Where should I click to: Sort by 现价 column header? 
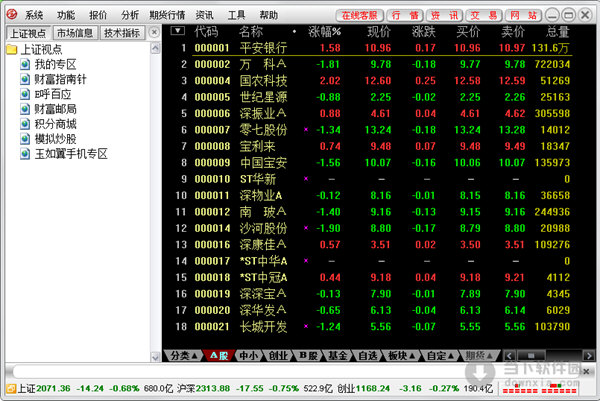click(379, 32)
